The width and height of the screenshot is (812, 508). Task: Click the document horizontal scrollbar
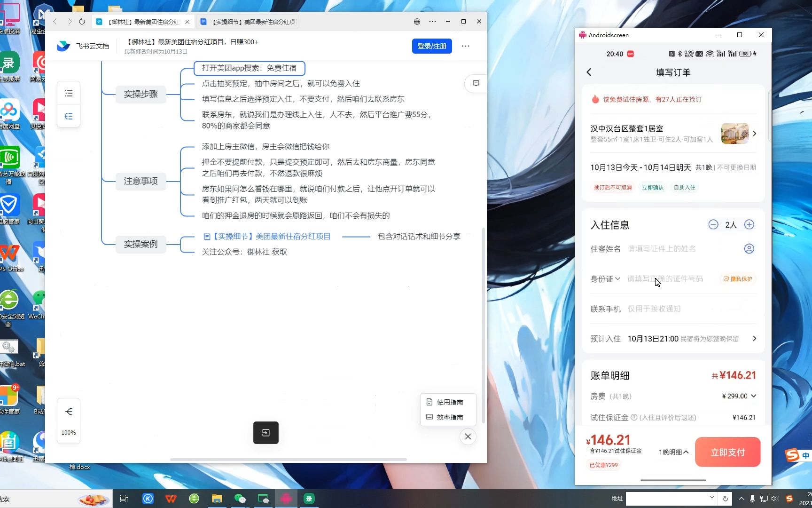[x=288, y=460]
